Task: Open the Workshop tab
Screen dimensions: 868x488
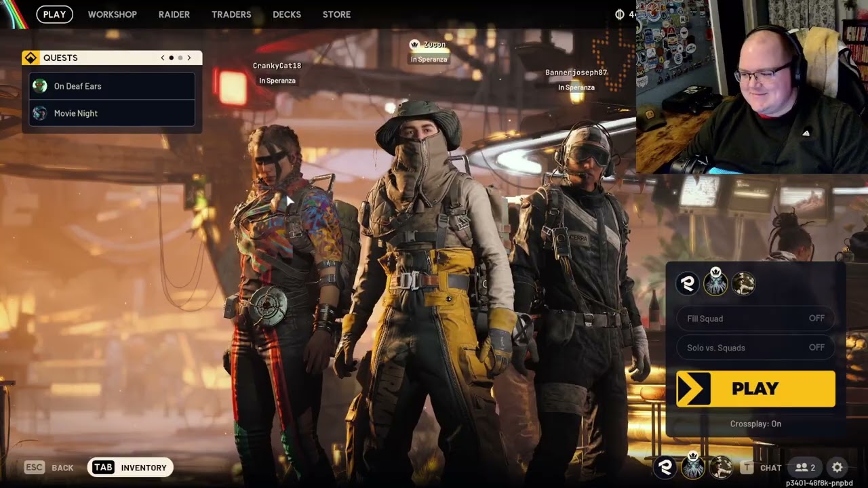Action: tap(112, 14)
